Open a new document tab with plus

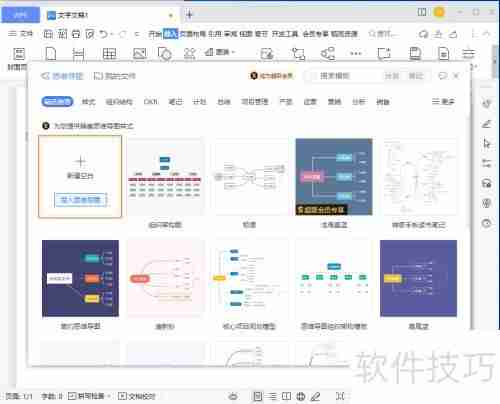click(x=189, y=14)
